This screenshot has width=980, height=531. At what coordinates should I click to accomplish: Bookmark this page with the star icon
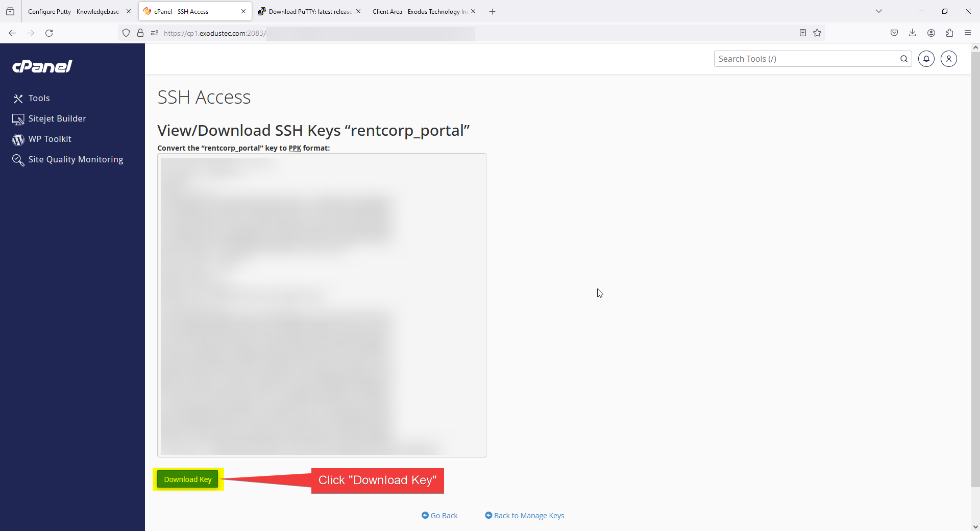[817, 33]
